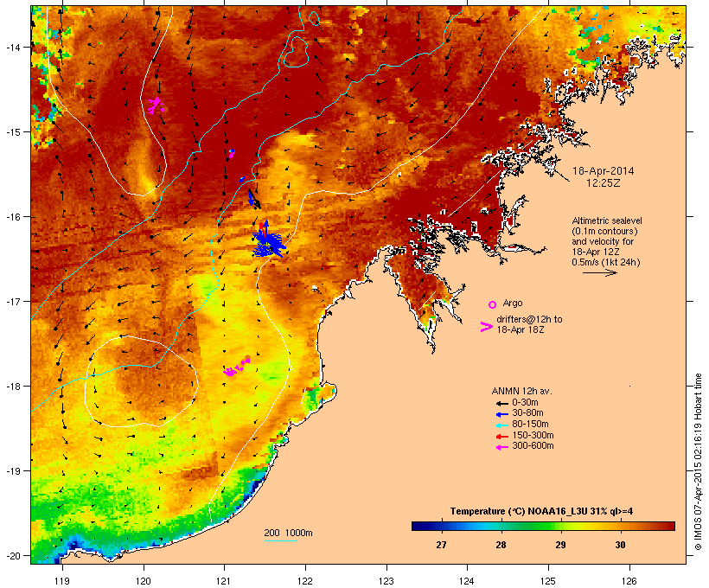709x588 pixels.
Task: Click the magenta drifter track near 120, -14.7
Action: click(x=156, y=105)
